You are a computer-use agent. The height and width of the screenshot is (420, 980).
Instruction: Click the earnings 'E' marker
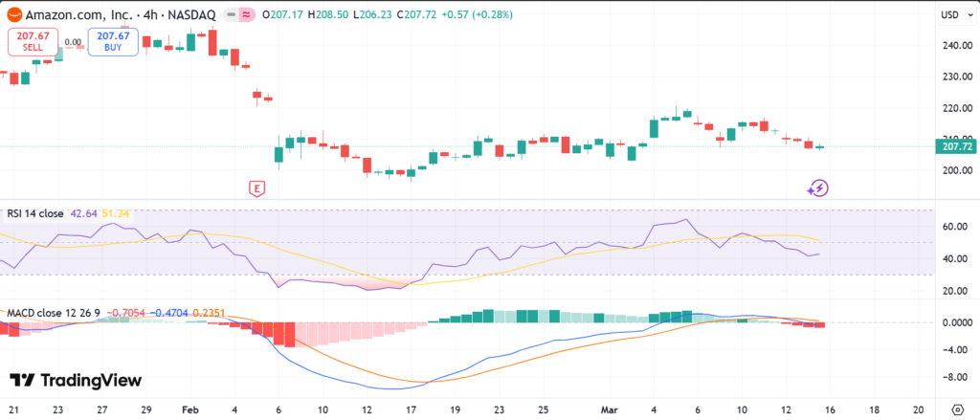coord(256,188)
